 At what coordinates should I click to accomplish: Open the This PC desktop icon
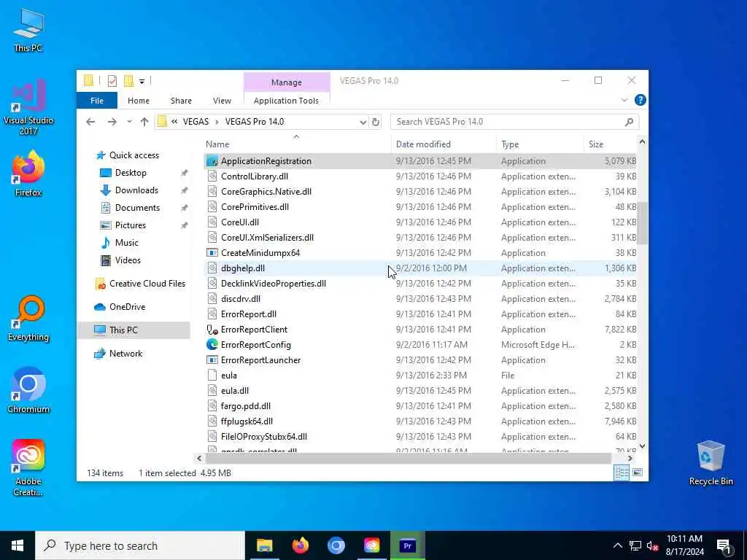coord(28,29)
